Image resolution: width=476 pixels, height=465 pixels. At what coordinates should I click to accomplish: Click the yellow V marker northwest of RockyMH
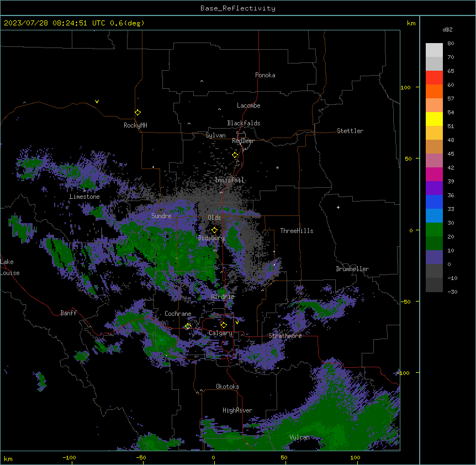[97, 102]
